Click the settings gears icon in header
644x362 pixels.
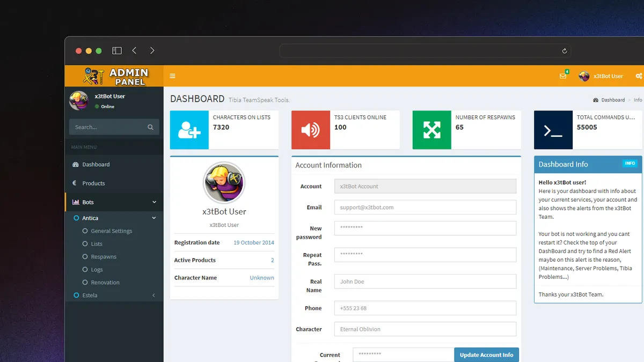click(639, 76)
